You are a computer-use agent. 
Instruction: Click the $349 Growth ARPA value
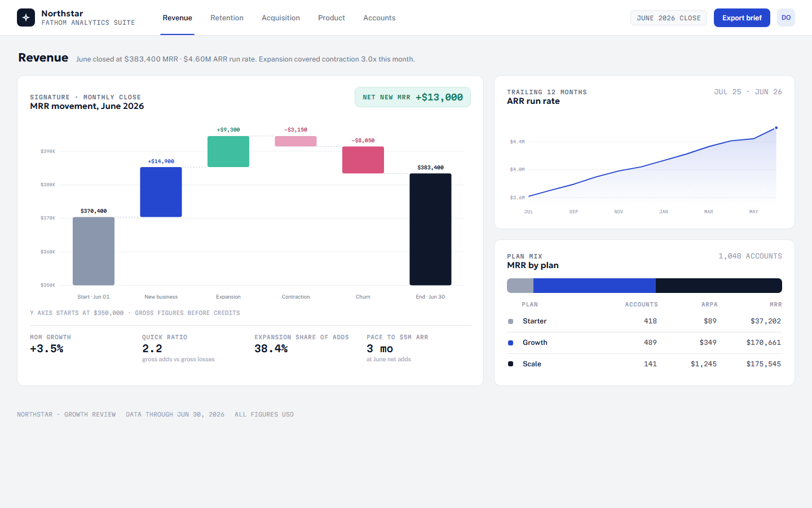tap(708, 343)
